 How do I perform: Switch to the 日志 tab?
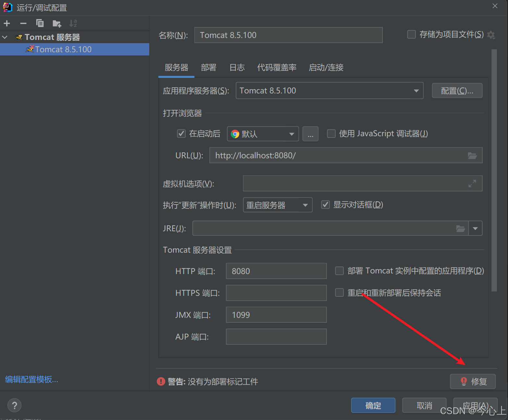pos(237,67)
